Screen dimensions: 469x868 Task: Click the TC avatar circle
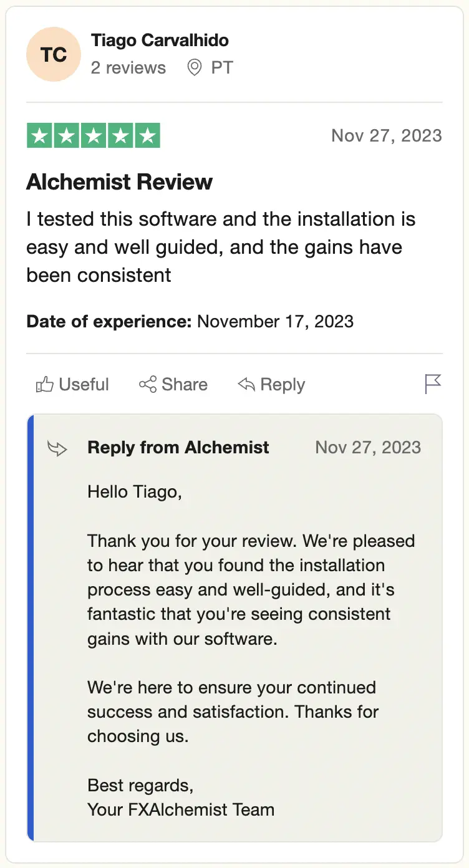(x=54, y=54)
